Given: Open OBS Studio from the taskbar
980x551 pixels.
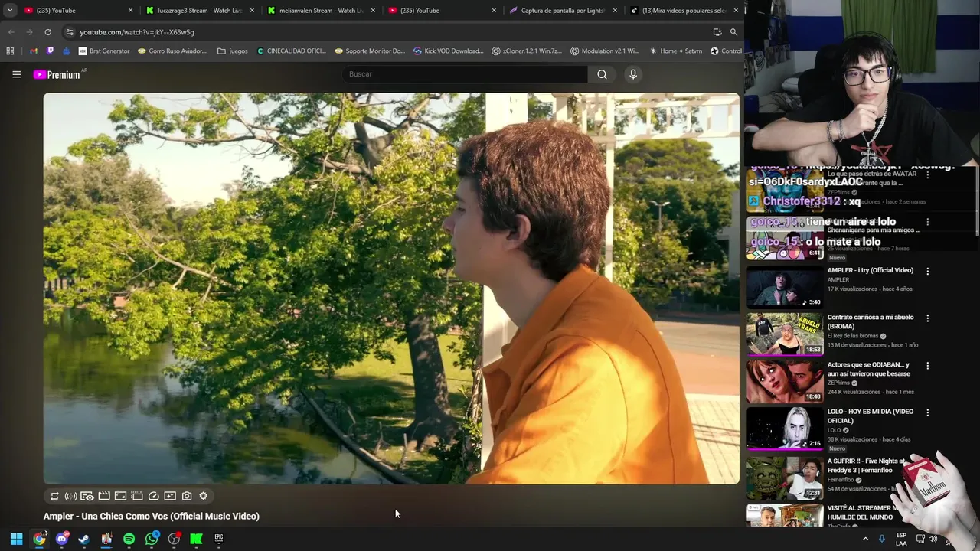Looking at the screenshot, I should (174, 539).
